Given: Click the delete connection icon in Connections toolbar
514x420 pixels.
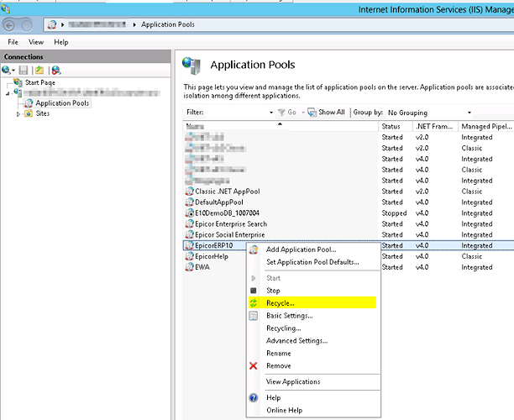Looking at the screenshot, I should pyautogui.click(x=56, y=70).
